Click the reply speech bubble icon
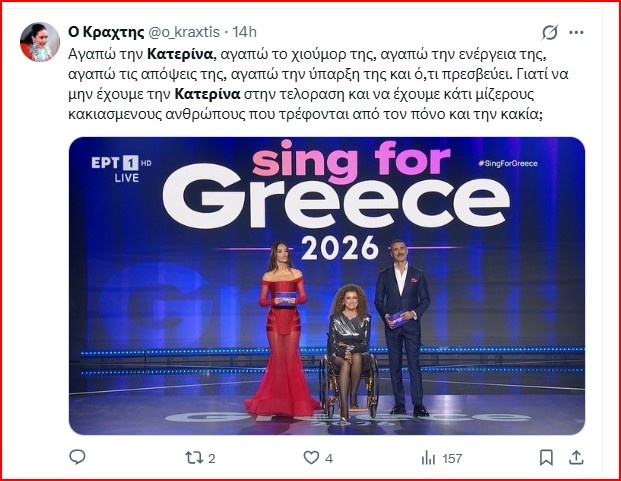 click(x=79, y=458)
